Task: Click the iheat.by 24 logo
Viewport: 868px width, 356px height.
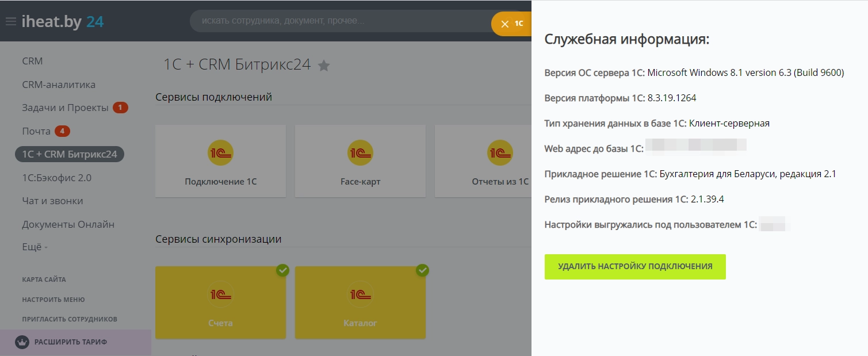Action: coord(63,22)
